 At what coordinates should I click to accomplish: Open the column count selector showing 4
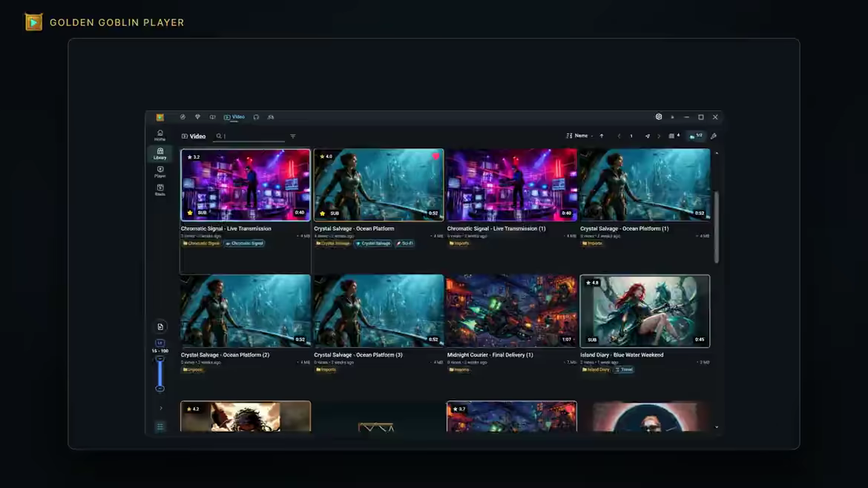(x=674, y=136)
